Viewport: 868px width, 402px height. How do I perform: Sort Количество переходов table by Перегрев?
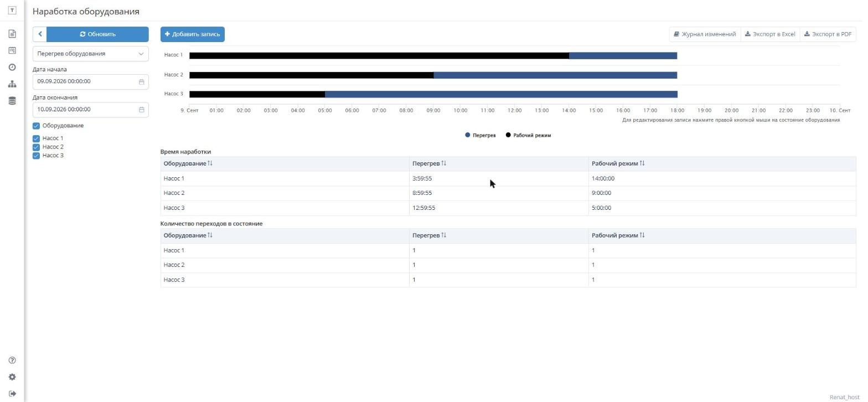[x=444, y=235]
